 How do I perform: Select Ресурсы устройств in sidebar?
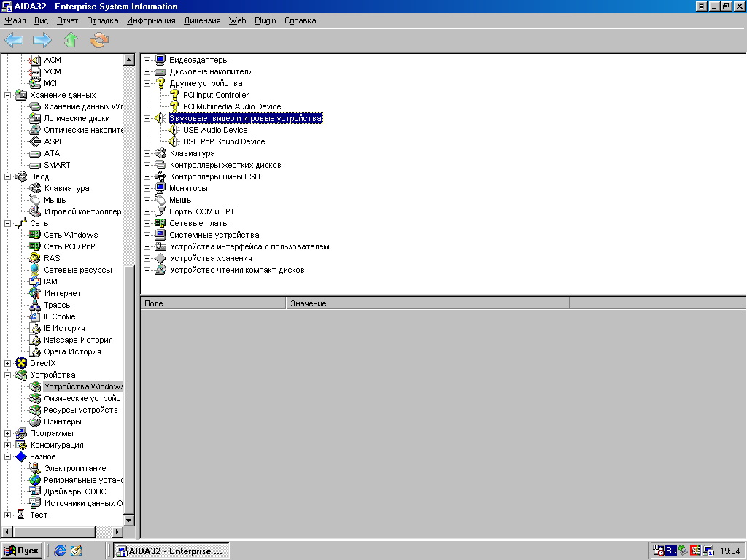coord(80,410)
